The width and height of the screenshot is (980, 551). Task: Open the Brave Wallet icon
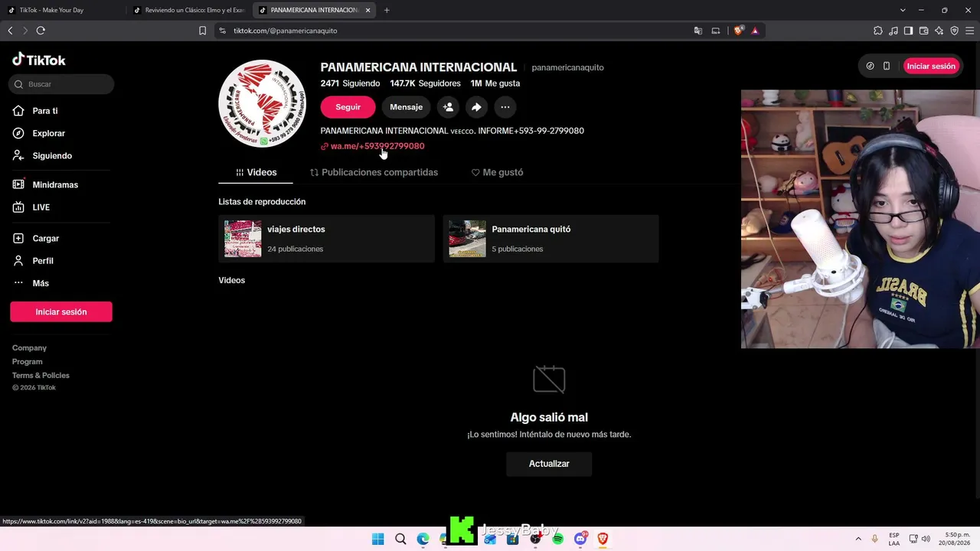(x=924, y=31)
